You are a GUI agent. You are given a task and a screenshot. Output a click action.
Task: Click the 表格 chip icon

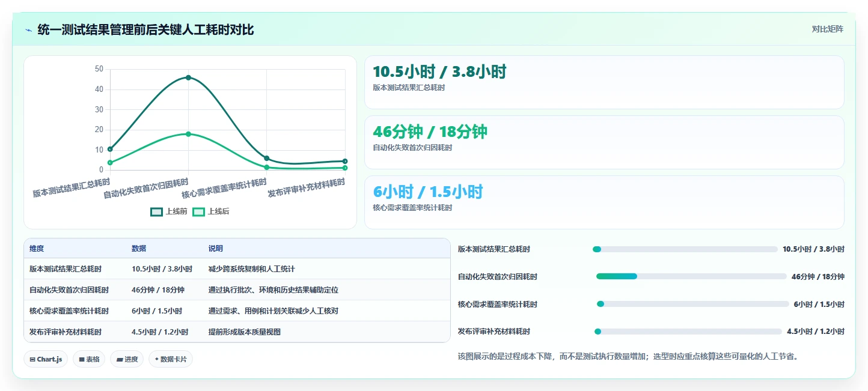click(x=82, y=359)
